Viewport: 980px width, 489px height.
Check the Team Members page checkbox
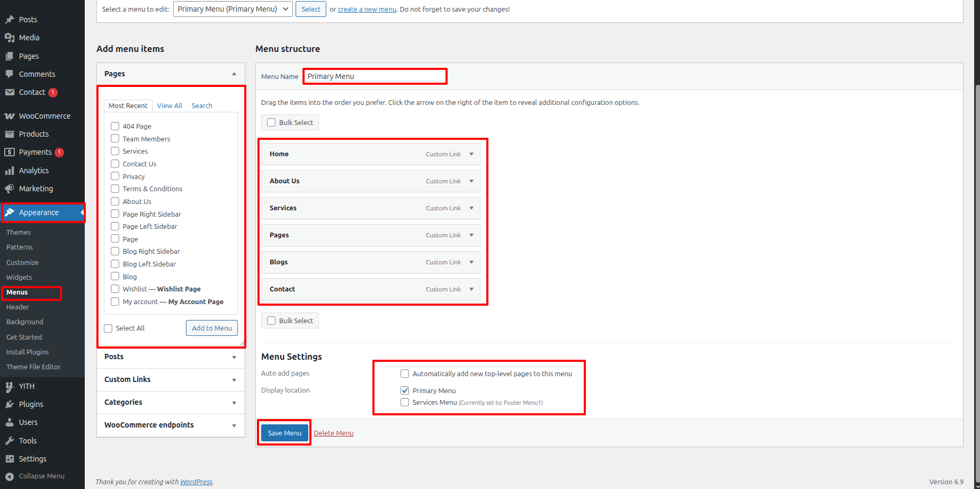point(115,139)
